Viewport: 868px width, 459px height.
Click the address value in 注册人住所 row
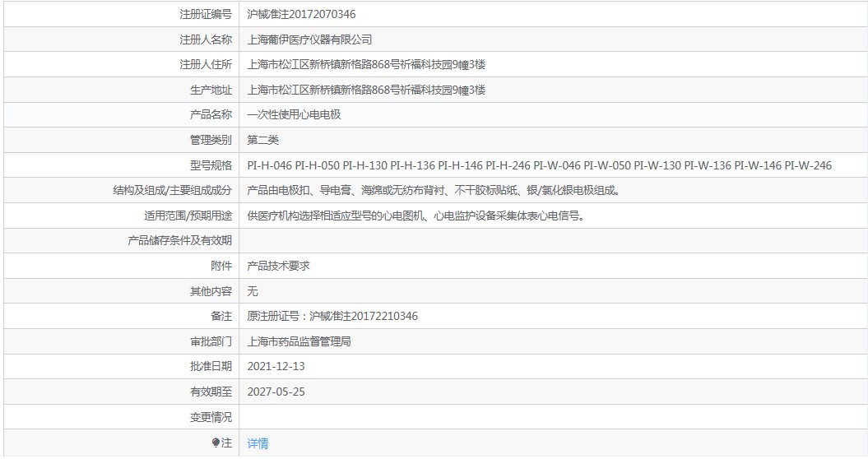pyautogui.click(x=366, y=64)
